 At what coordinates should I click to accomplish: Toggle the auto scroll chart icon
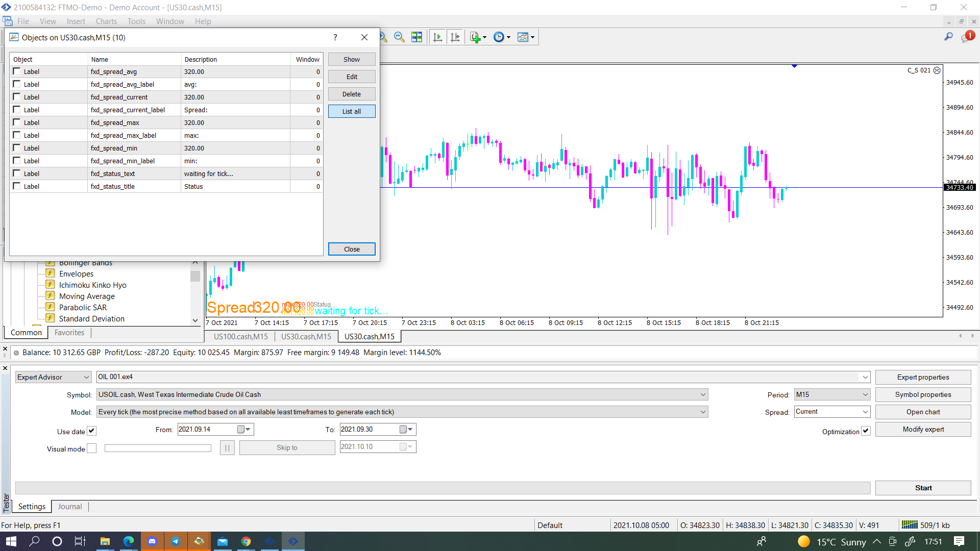(x=437, y=37)
